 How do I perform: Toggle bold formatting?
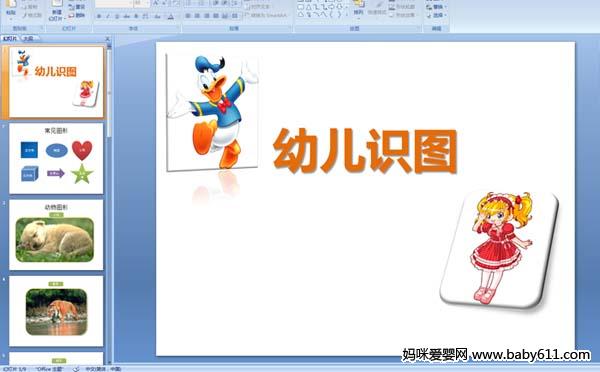click(99, 16)
